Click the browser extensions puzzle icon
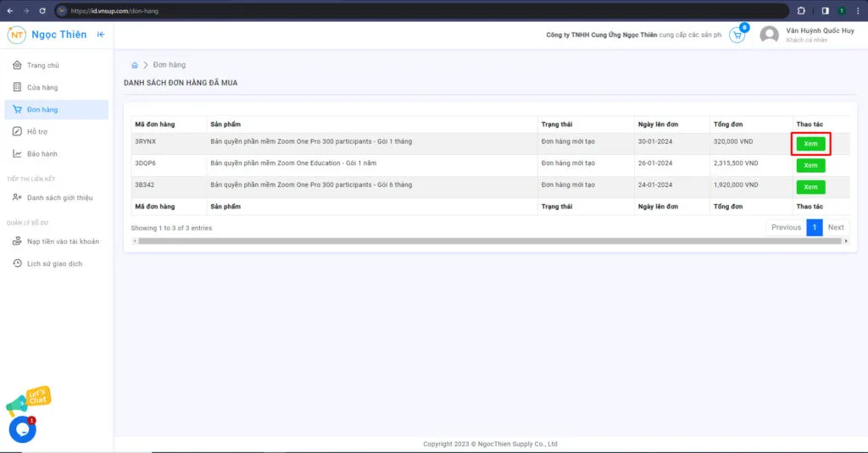The width and height of the screenshot is (868, 453). [x=801, y=10]
